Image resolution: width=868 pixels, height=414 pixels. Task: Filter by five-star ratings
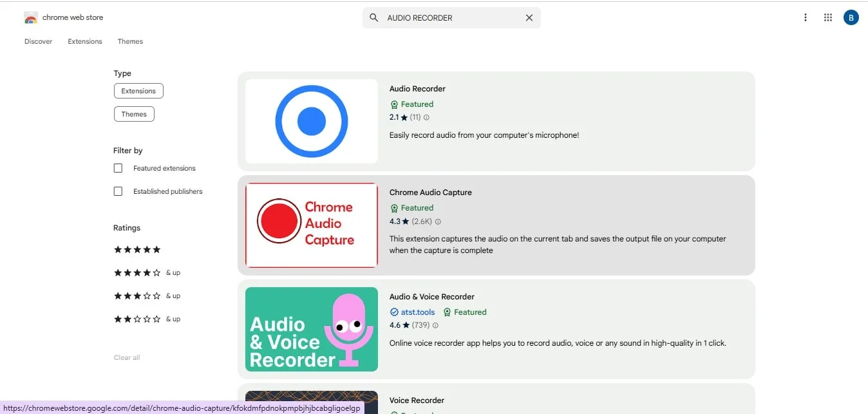(137, 250)
